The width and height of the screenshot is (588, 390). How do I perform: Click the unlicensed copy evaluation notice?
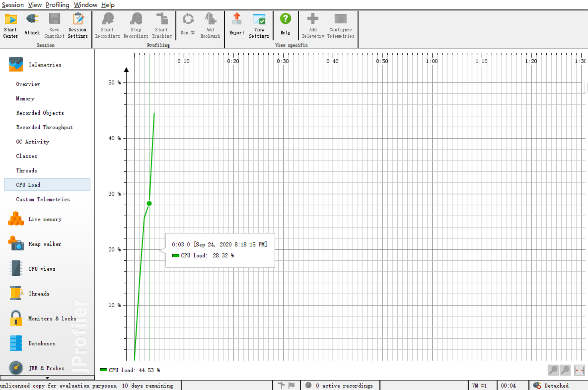coord(87,385)
